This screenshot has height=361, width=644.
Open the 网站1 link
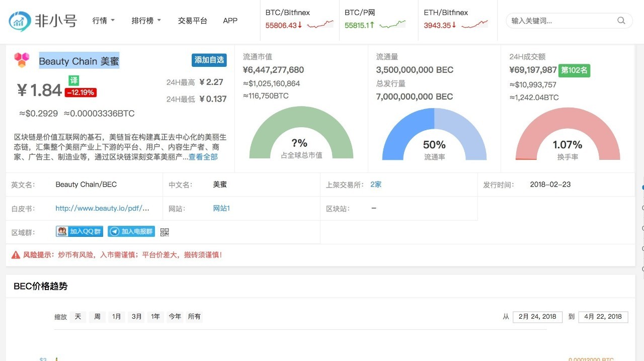click(x=221, y=208)
